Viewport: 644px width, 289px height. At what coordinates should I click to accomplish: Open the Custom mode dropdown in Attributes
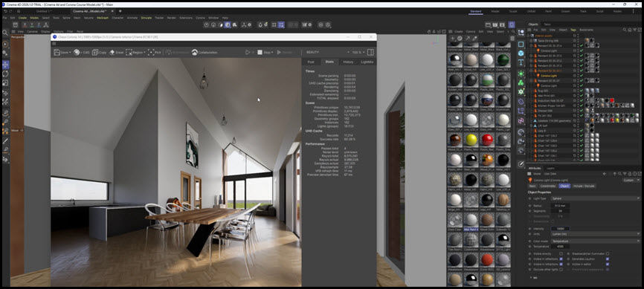pyautogui.click(x=631, y=181)
